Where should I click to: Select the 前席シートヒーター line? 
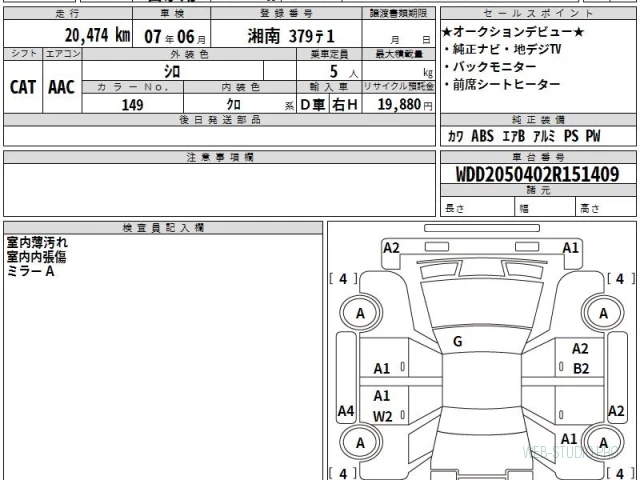click(x=502, y=84)
